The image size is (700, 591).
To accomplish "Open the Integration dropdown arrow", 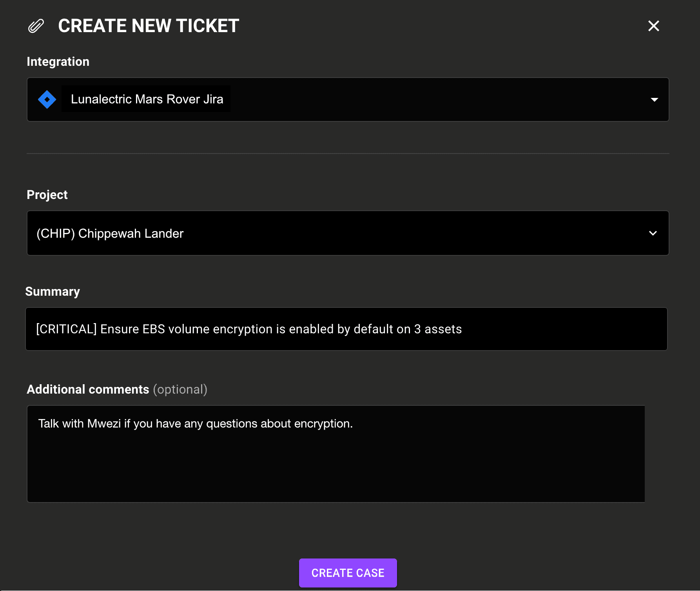I will (655, 99).
